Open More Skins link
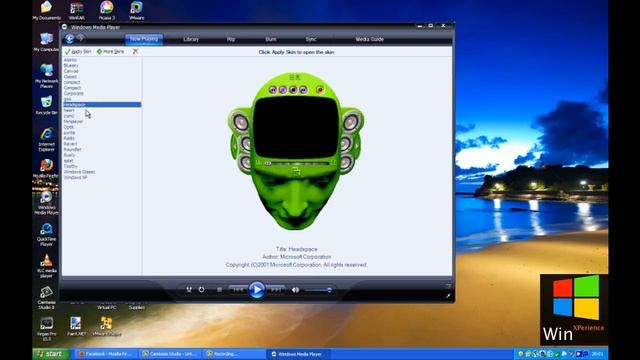The width and height of the screenshot is (640, 360). click(110, 52)
